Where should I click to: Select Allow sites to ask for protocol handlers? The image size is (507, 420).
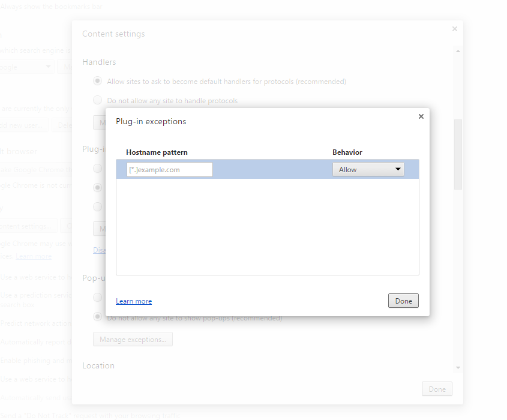[97, 81]
